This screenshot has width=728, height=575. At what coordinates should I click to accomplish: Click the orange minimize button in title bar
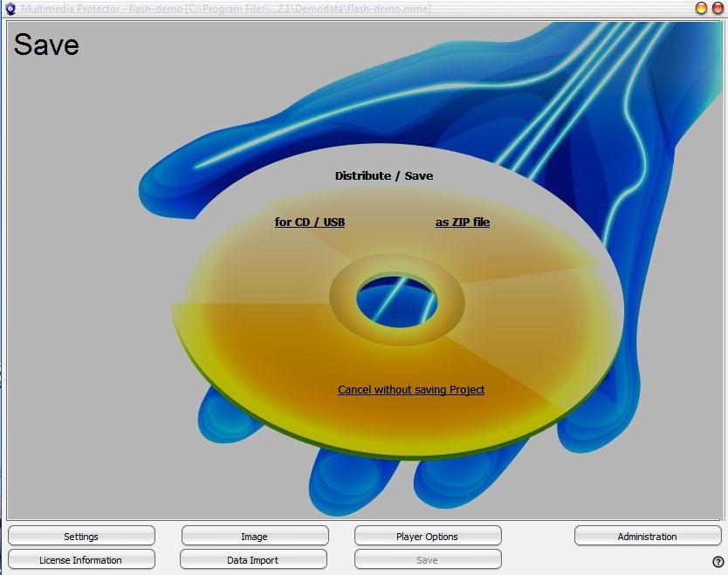coord(701,8)
